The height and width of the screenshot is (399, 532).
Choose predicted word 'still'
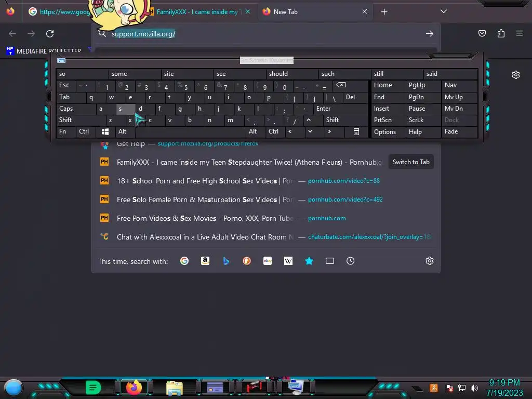[397, 74]
